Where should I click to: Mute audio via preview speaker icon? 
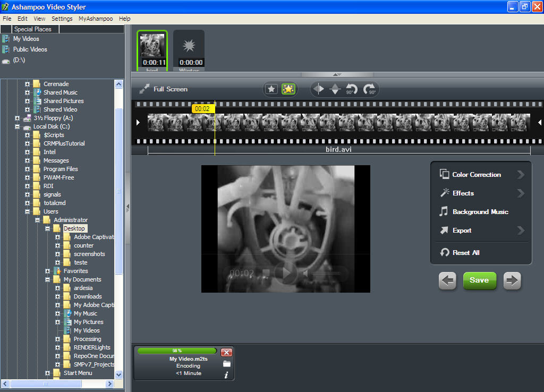pyautogui.click(x=305, y=274)
